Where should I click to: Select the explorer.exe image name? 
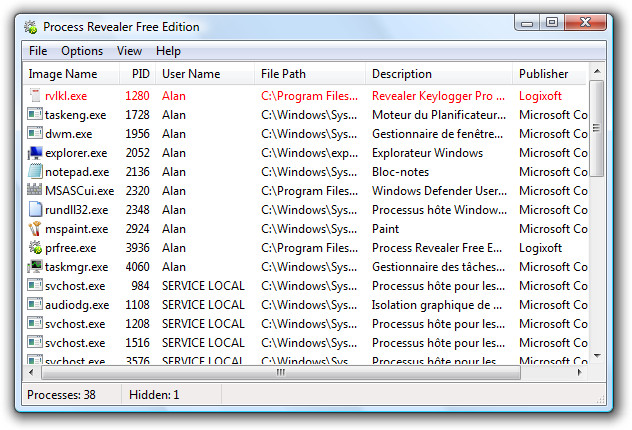76,153
